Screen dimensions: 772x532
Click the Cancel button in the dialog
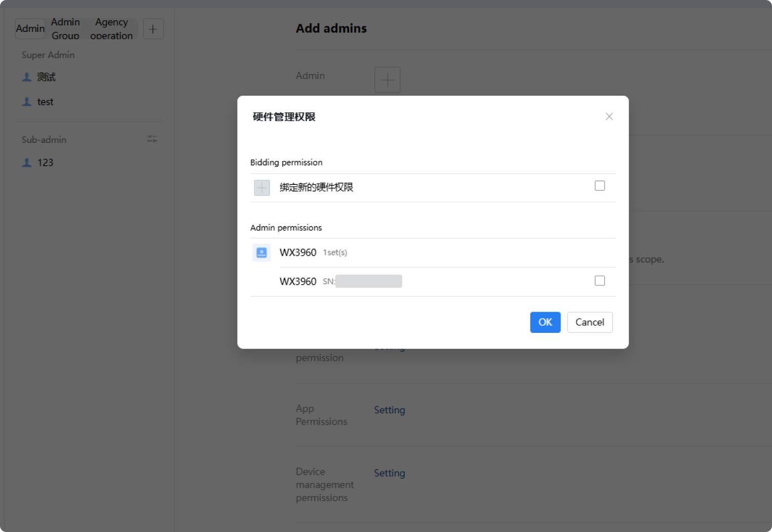click(590, 322)
